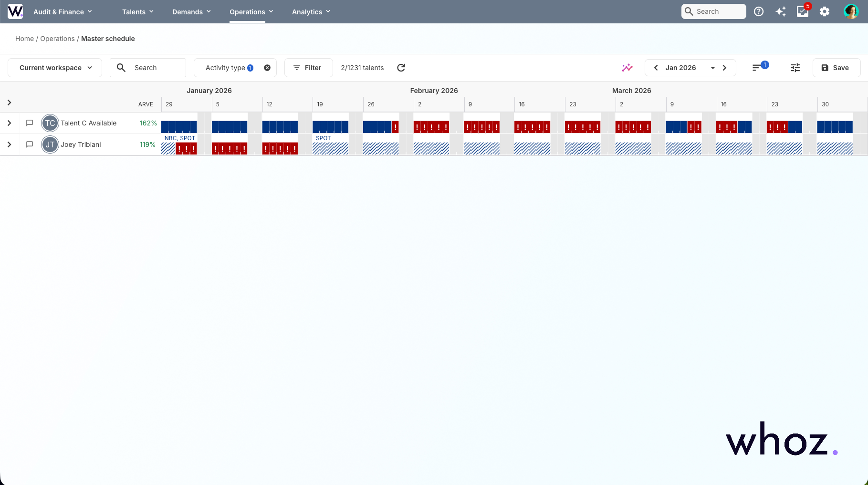
Task: Expand the Joey Tribiani row chevron
Action: point(9,144)
